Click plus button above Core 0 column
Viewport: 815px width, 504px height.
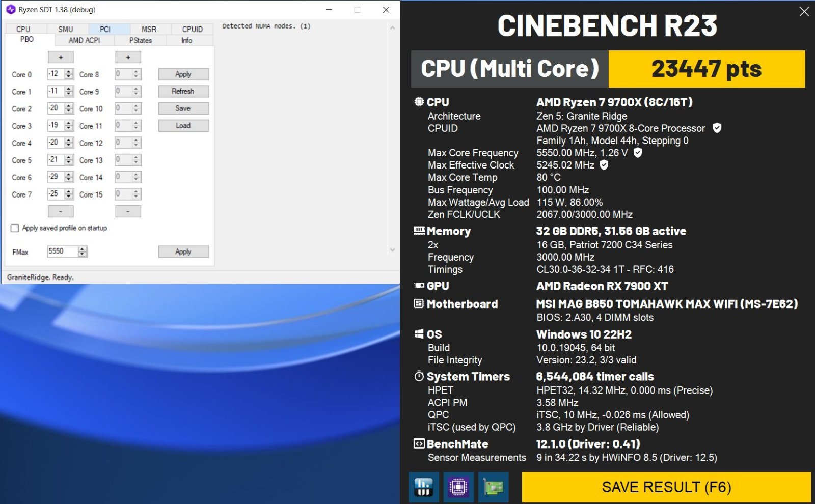point(61,57)
